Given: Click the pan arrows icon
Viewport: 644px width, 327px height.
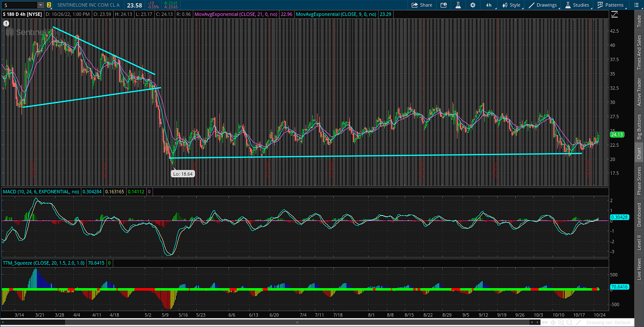Looking at the screenshot, I should (x=545, y=322).
